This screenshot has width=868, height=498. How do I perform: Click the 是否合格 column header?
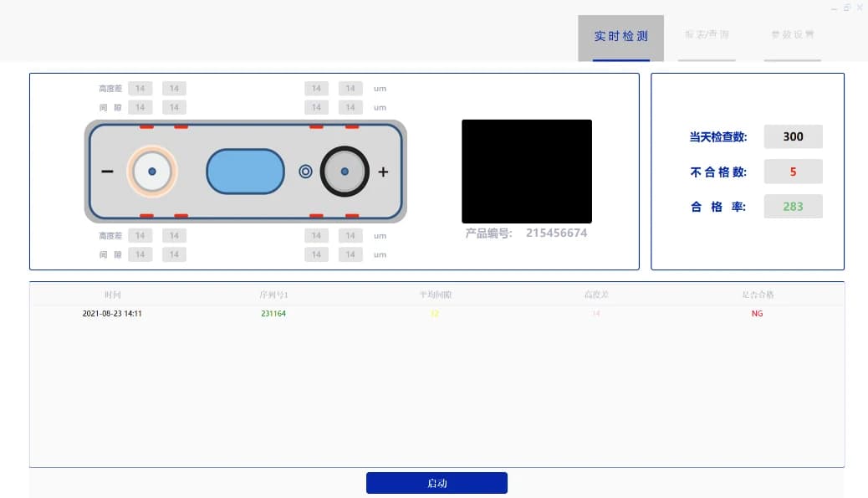tap(758, 295)
